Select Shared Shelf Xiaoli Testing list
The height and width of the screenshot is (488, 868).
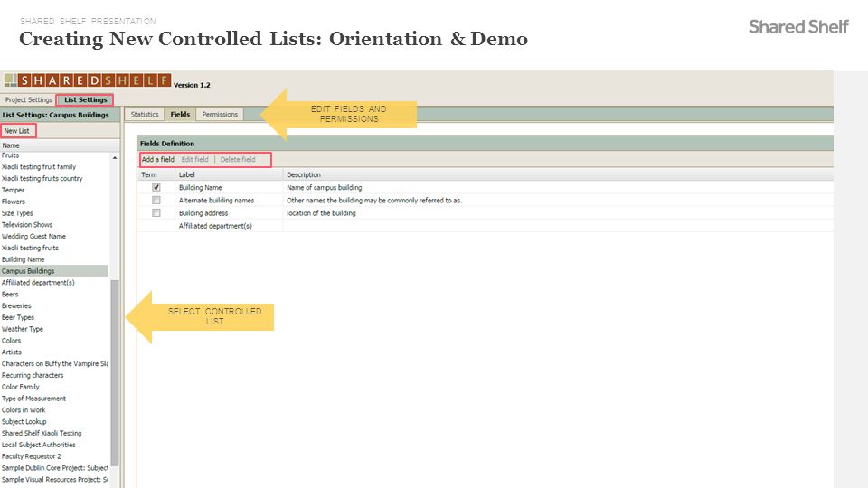pyautogui.click(x=54, y=433)
